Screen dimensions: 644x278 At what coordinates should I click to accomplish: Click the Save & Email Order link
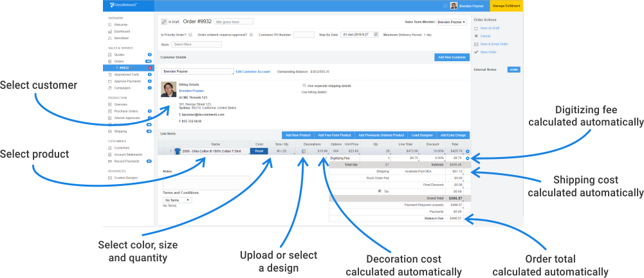[494, 44]
